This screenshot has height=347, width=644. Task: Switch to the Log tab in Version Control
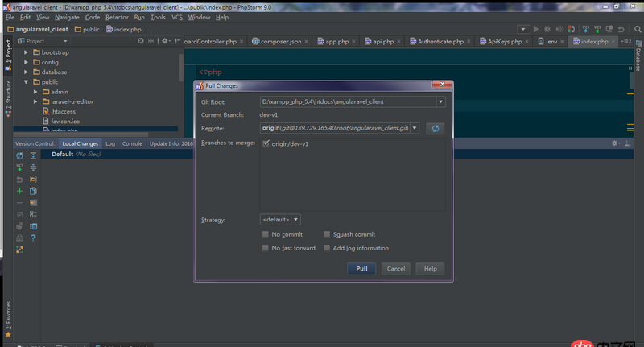pos(110,143)
